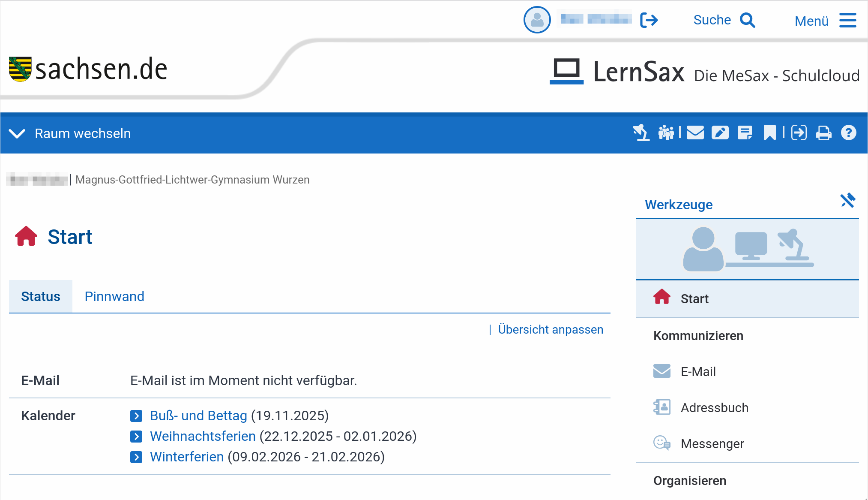Click the envelope mail icon in blue toolbar
The width and height of the screenshot is (868, 500).
[x=695, y=133]
